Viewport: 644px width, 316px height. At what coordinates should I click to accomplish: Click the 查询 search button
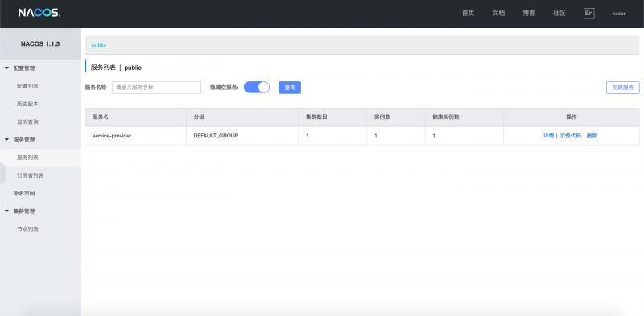tap(290, 88)
